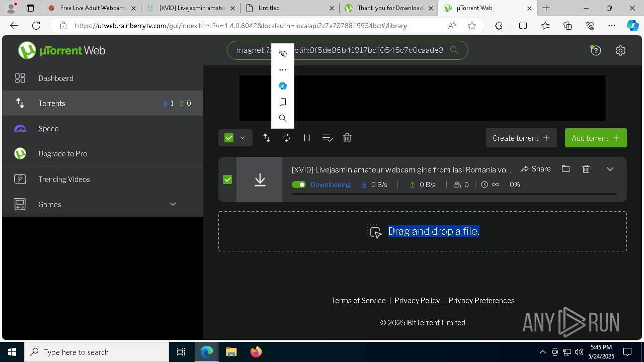This screenshot has width=644, height=362.
Task: Click the read aloud icon in address bar
Action: 452,26
